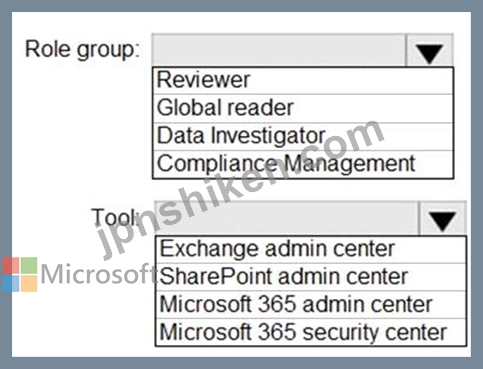Choose Global reader from the list
The height and width of the screenshot is (369, 483).
[303, 108]
